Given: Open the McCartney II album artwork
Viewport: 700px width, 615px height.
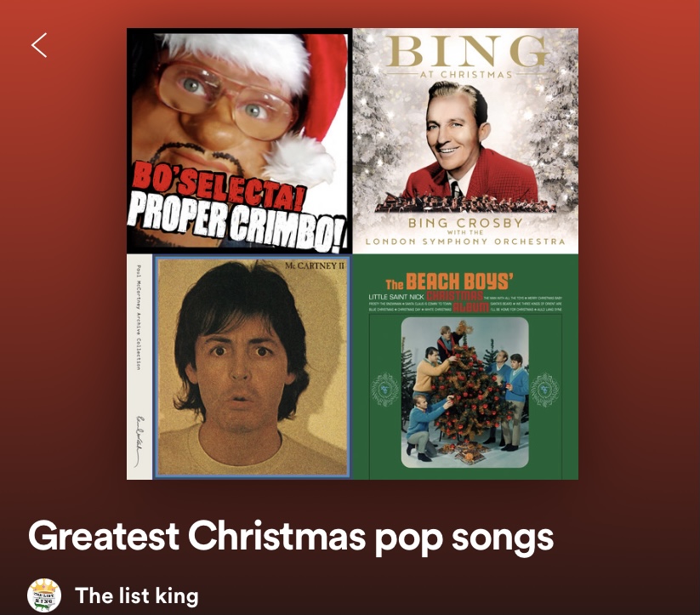Looking at the screenshot, I should coord(239,367).
